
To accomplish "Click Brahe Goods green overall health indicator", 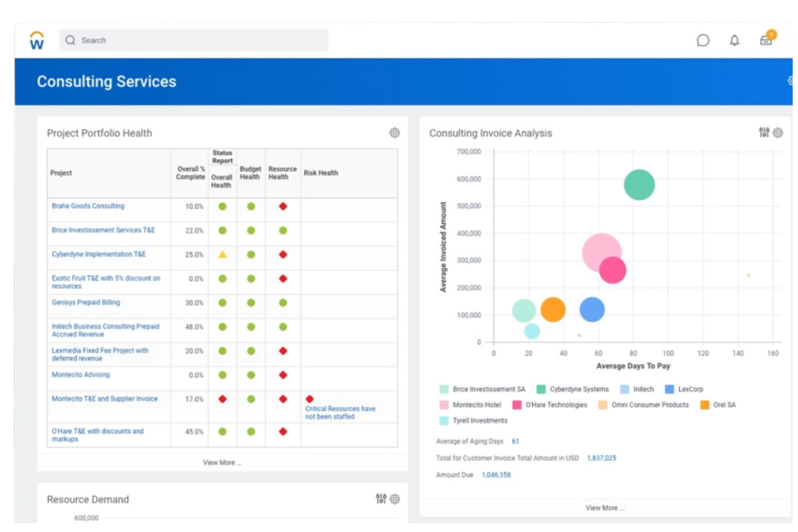I will tap(222, 206).
